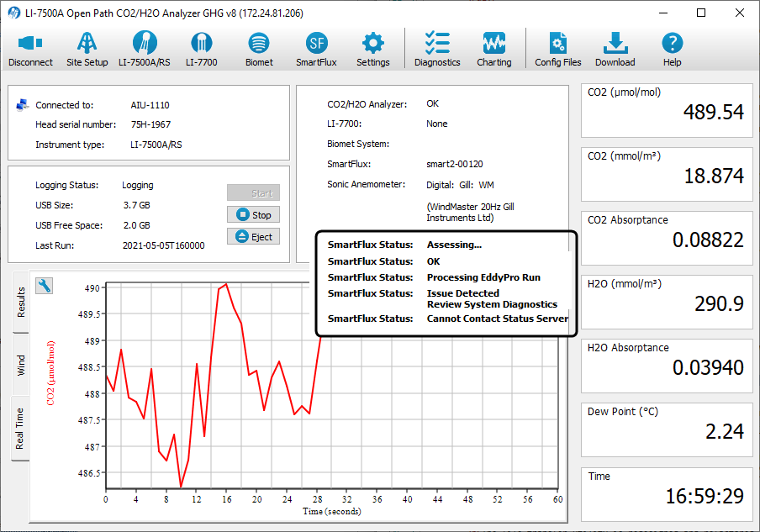Click the Logging Status value Logging

pyautogui.click(x=138, y=185)
